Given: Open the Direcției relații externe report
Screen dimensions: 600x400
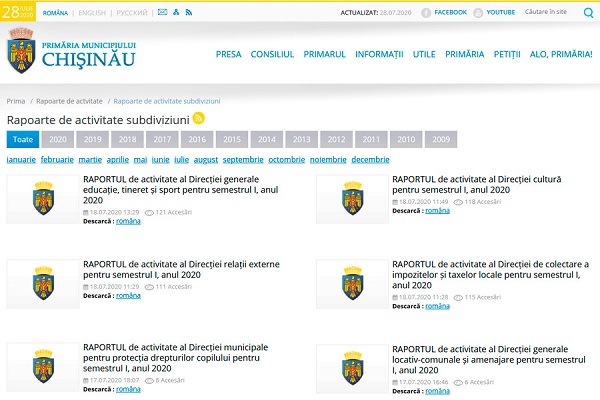Looking at the screenshot, I should [181, 269].
